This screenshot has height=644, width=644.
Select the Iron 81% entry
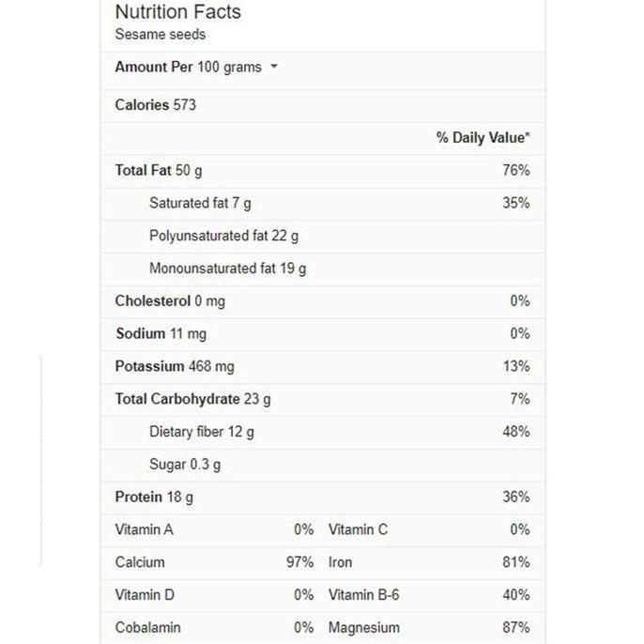pos(428,562)
